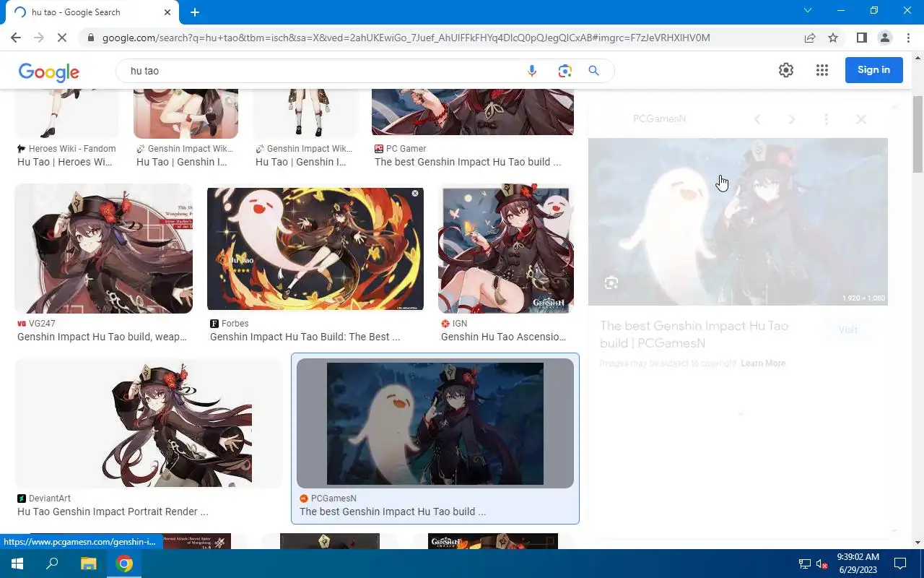The image size is (924, 578).
Task: Go back in browser history
Action: point(16,38)
